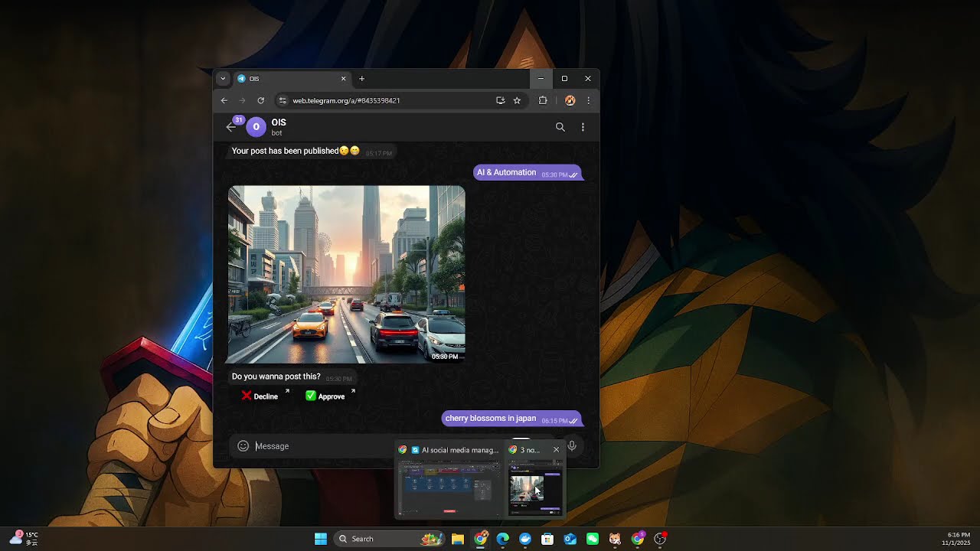
Task: Open the Chrome extensions puzzle icon
Action: tap(543, 100)
